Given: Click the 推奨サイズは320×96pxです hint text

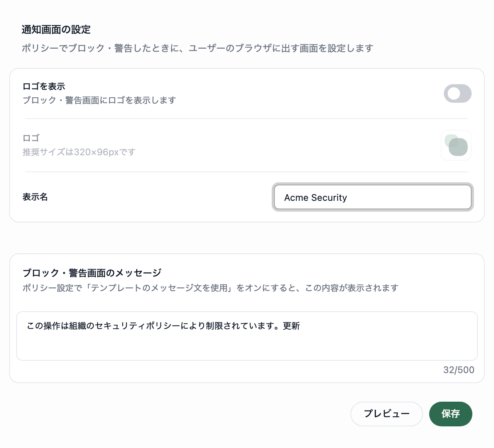Looking at the screenshot, I should tap(79, 152).
